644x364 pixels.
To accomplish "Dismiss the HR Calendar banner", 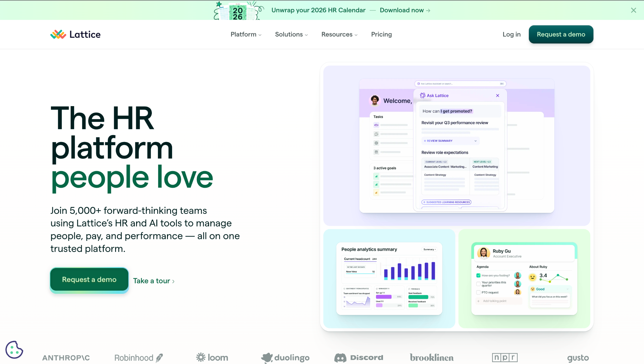I will [633, 10].
